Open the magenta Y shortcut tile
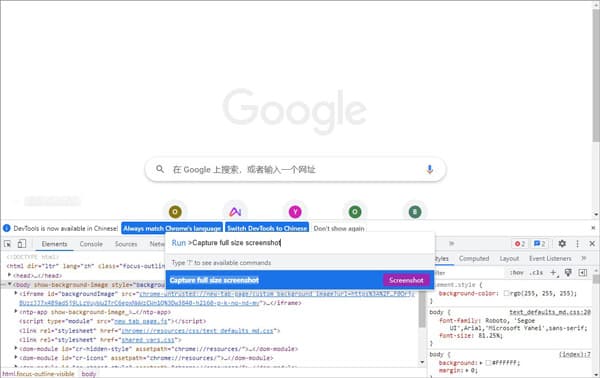The image size is (600, 378). coord(295,212)
